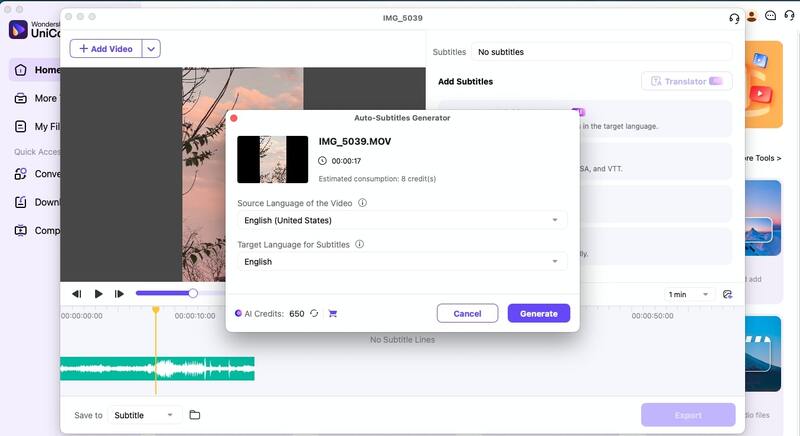Click the Add Subtitles heading
Viewport: 800px width, 436px height.
(x=465, y=82)
